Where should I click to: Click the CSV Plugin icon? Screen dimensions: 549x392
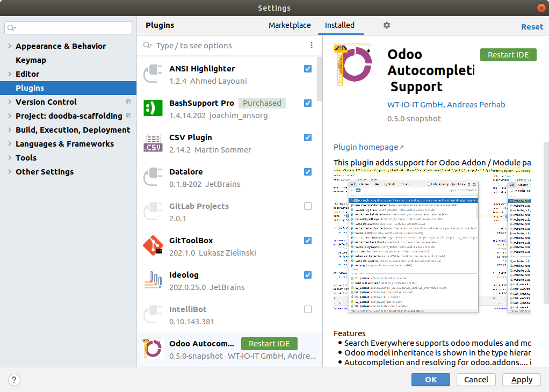pyautogui.click(x=153, y=143)
